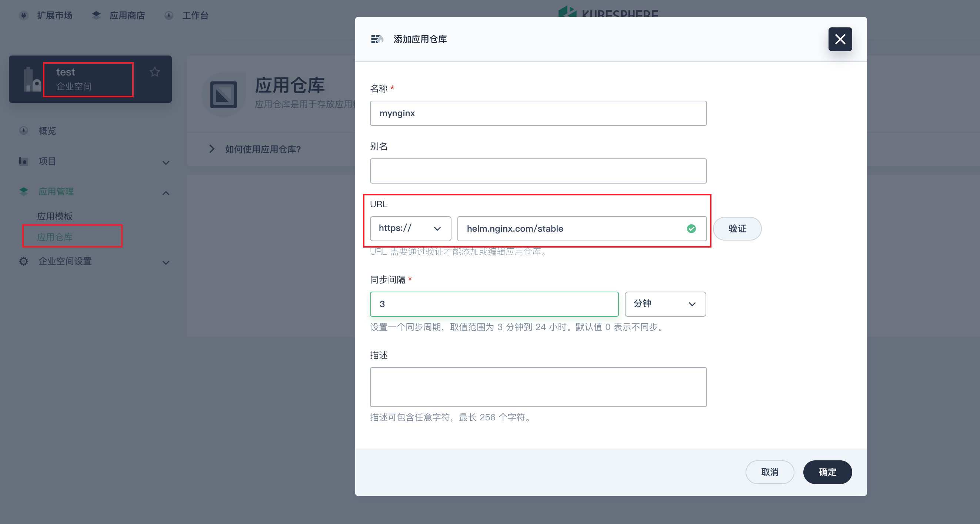This screenshot has height=524, width=980.
Task: Open 工作台 in top navigation
Action: tap(195, 16)
